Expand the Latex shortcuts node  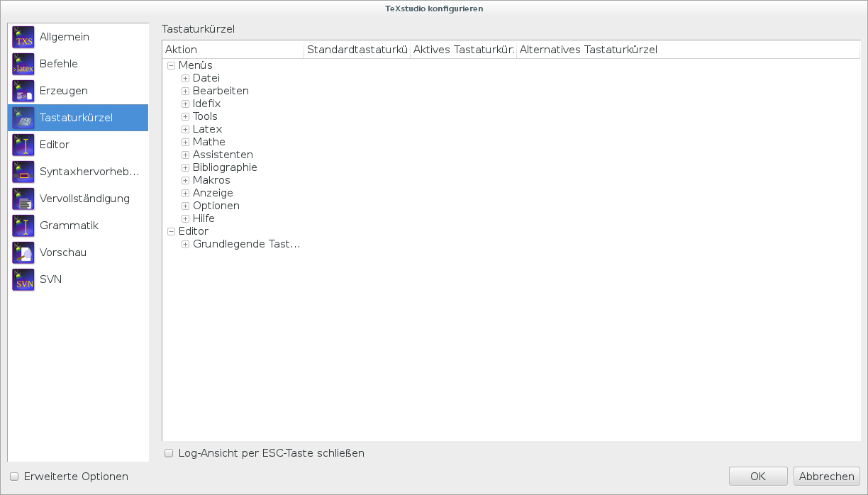click(x=185, y=129)
